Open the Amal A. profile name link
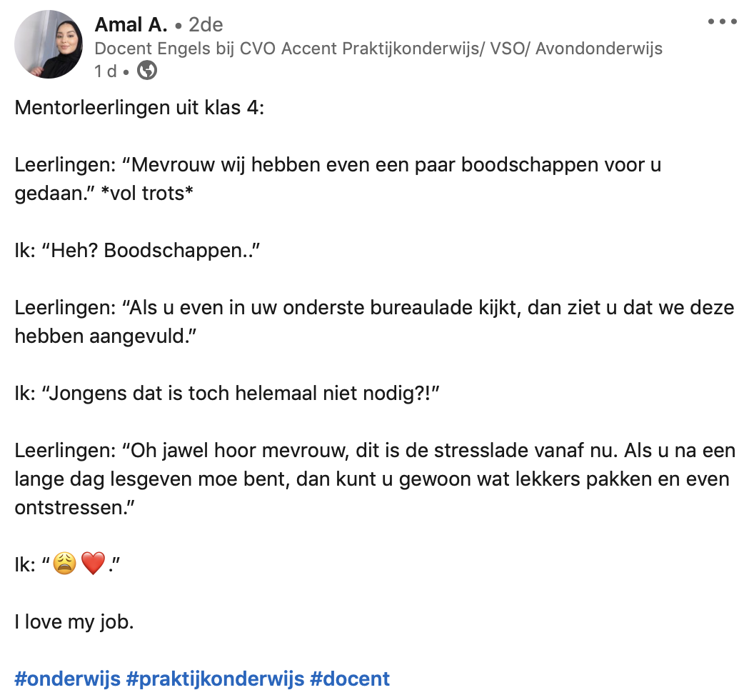The image size is (744, 700). coord(131,25)
